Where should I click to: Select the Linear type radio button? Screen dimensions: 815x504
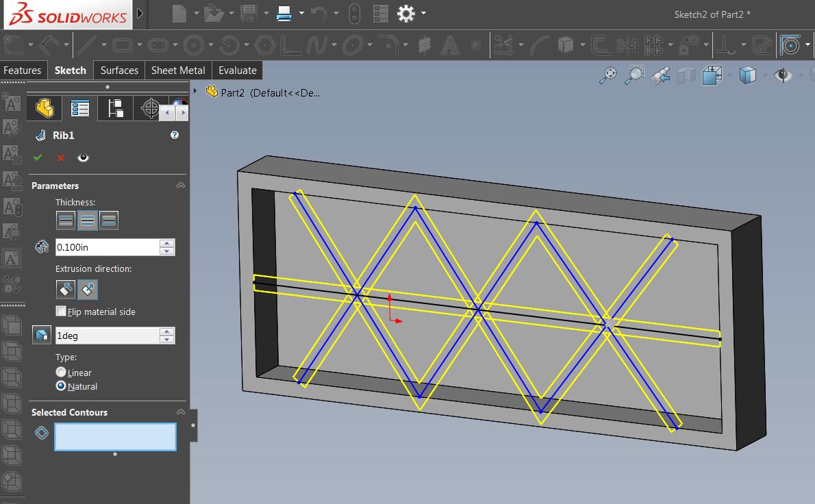click(x=61, y=373)
